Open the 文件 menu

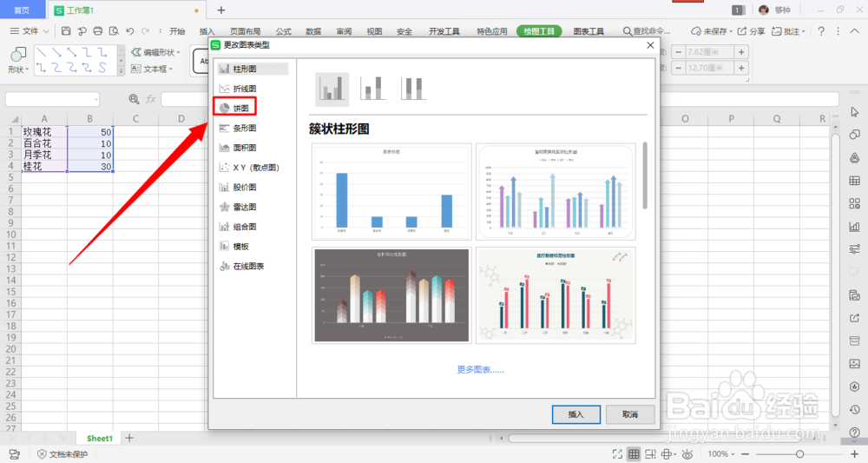29,31
